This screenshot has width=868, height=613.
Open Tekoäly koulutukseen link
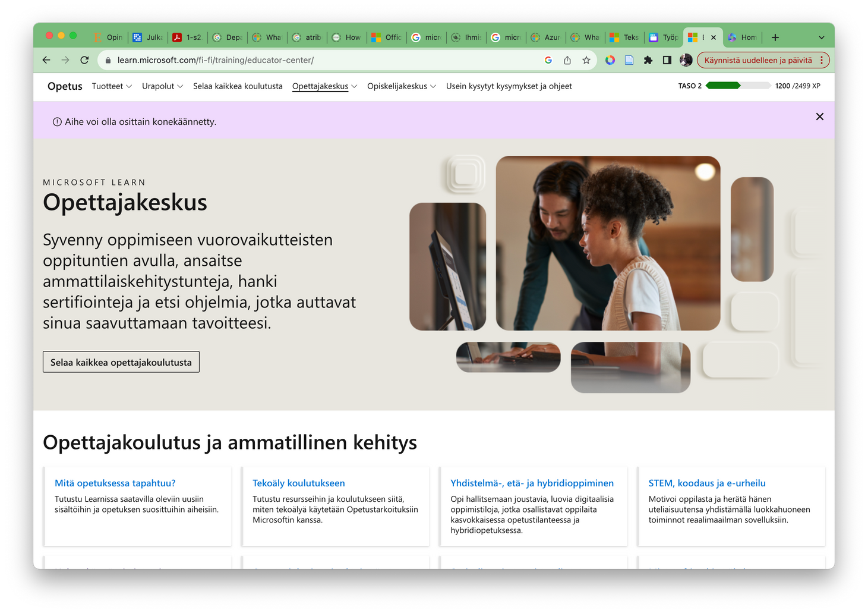click(299, 483)
